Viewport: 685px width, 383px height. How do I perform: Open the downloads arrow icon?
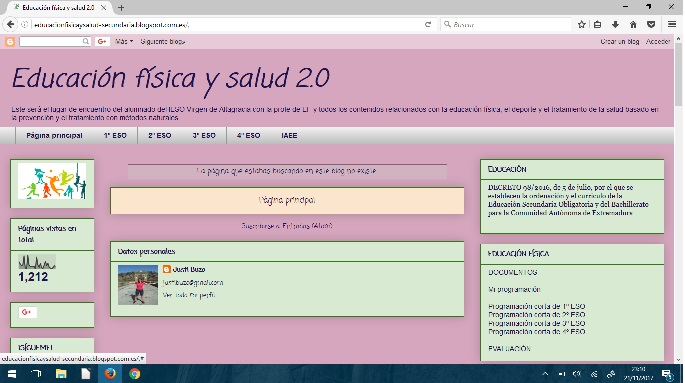click(x=615, y=24)
